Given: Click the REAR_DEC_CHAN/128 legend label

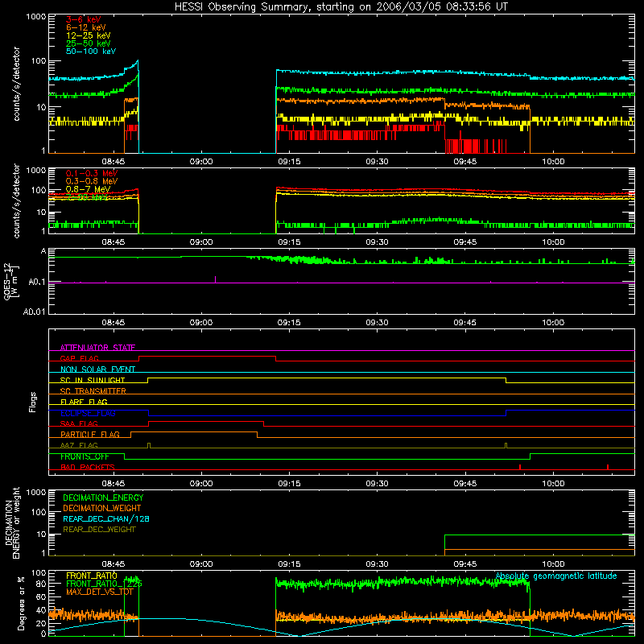Looking at the screenshot, I should click(106, 518).
